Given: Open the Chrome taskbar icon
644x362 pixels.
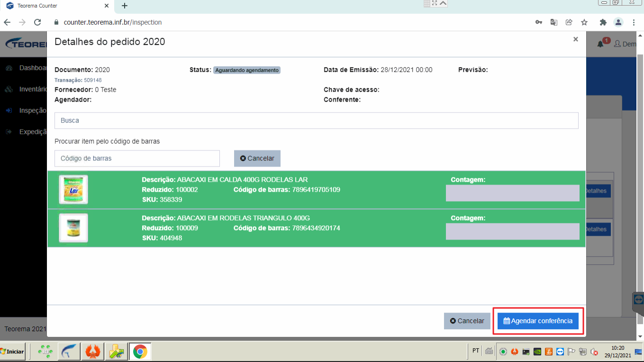Looking at the screenshot, I should [x=139, y=352].
